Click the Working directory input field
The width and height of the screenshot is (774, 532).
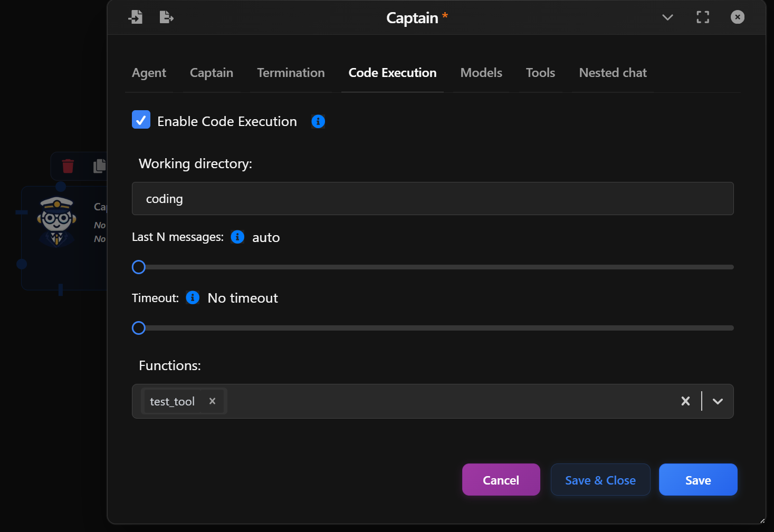(x=432, y=199)
